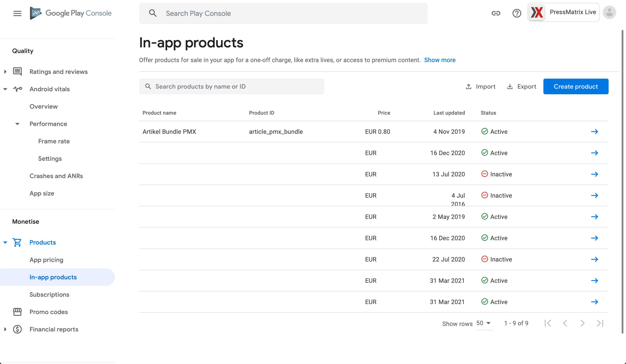Collapse the Android vitals section
626x364 pixels.
[5, 89]
